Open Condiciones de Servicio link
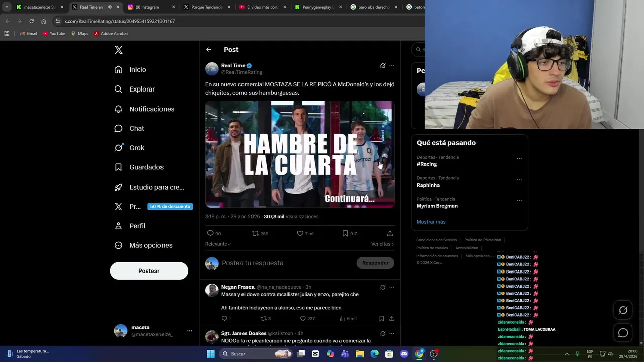The height and width of the screenshot is (362, 644). click(437, 240)
